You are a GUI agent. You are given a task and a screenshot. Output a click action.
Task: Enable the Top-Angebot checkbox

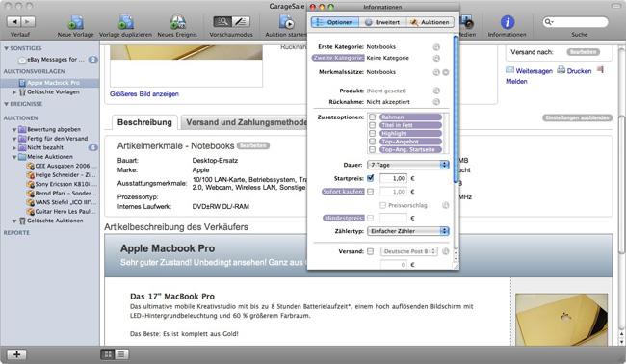(372, 142)
